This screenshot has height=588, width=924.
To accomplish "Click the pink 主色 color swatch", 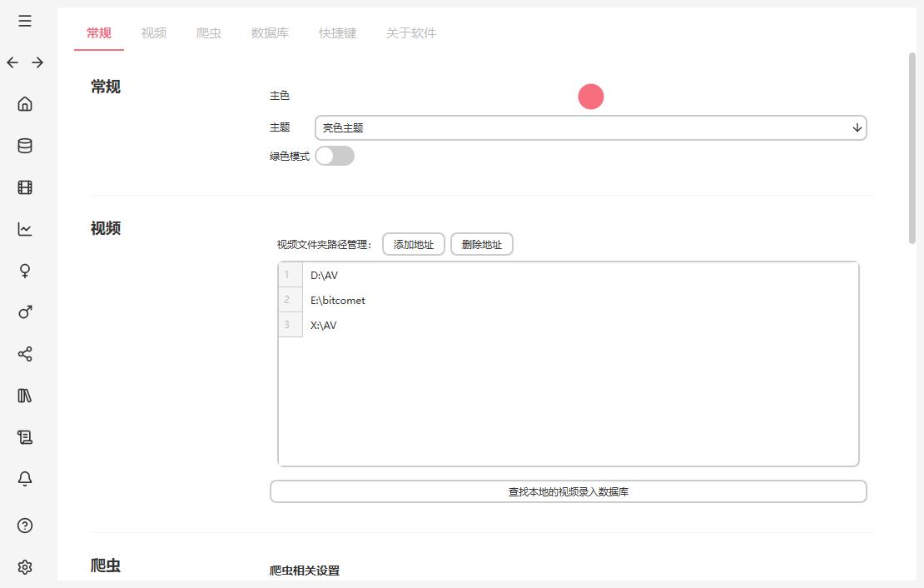I will point(591,97).
